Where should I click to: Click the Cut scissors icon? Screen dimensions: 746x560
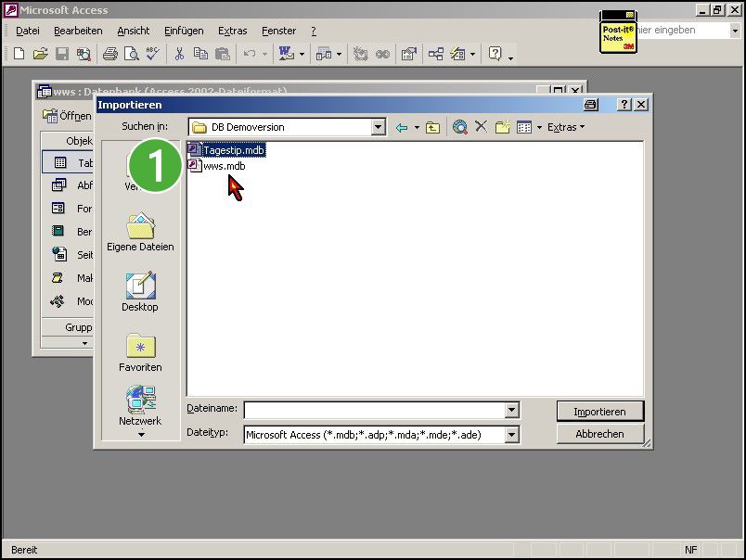click(x=179, y=54)
